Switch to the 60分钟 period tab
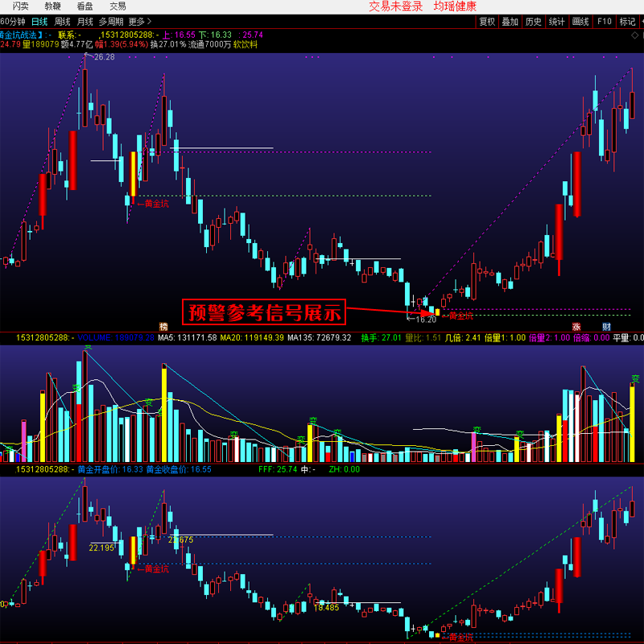The height and width of the screenshot is (644, 644). 12,22
